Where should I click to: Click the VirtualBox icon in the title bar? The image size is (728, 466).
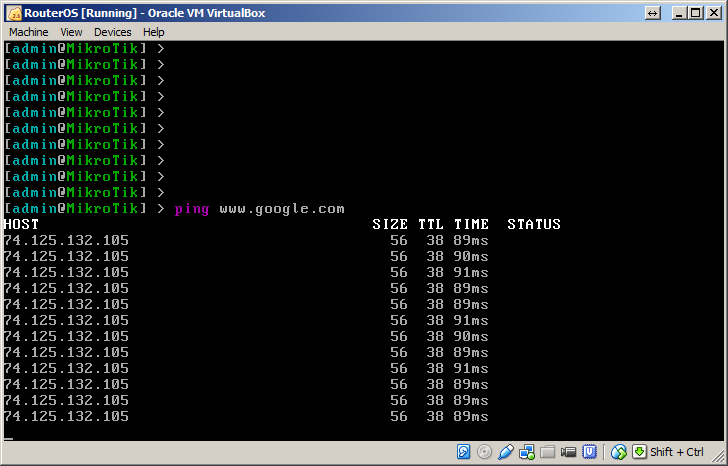15,13
